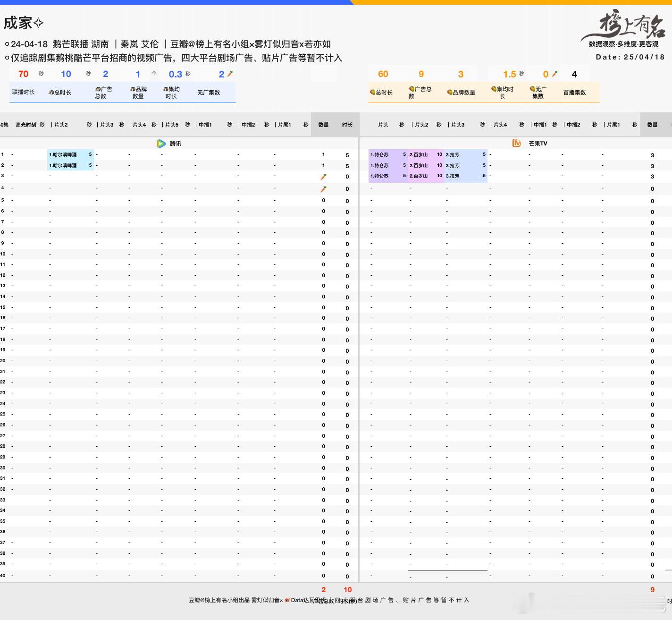The height and width of the screenshot is (620, 672).
Task: Click the penguin icon beside 品牌数量 in blue panel
Action: 133,89
